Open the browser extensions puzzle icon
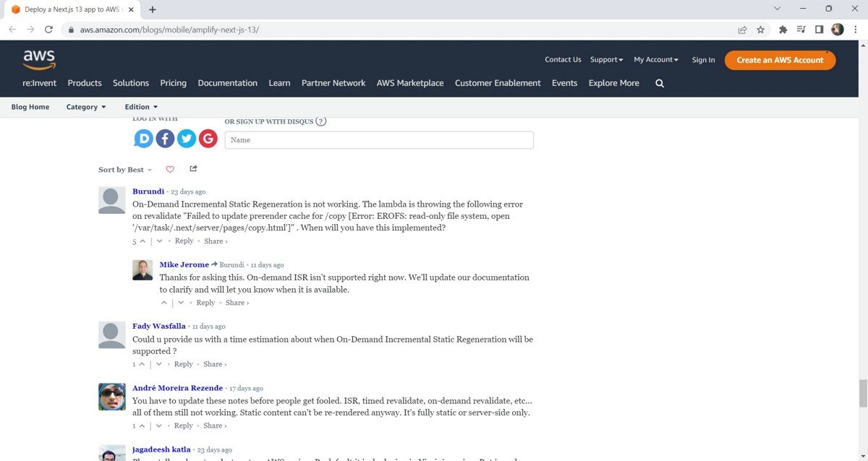The height and width of the screenshot is (461, 868). (783, 30)
